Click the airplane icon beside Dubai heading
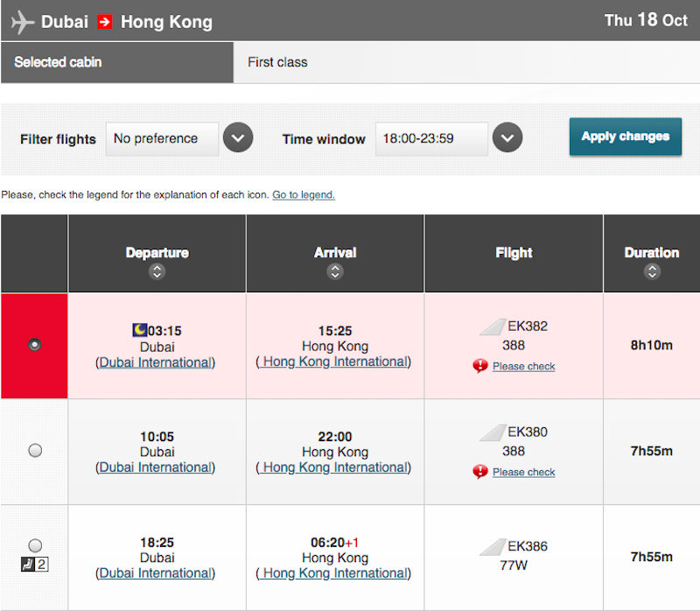 coord(23,22)
